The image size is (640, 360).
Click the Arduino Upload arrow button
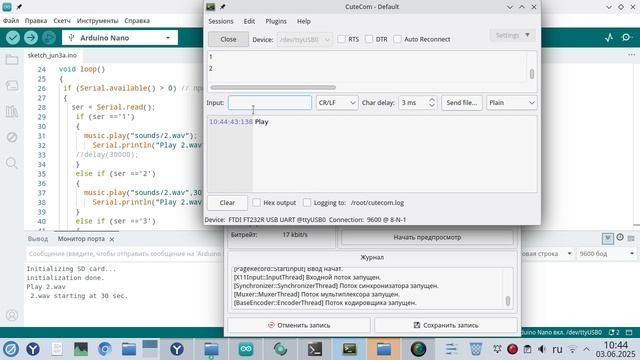pyautogui.click(x=31, y=38)
